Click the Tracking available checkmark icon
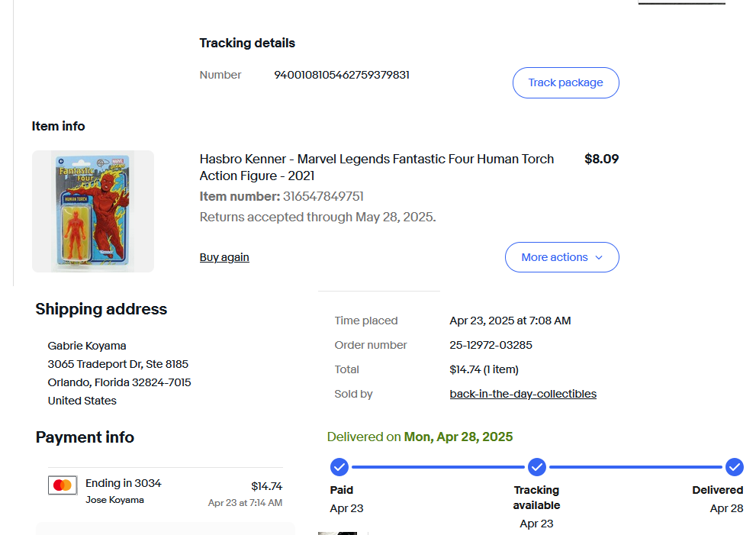Viewport: 756px width, 535px height. [x=537, y=466]
